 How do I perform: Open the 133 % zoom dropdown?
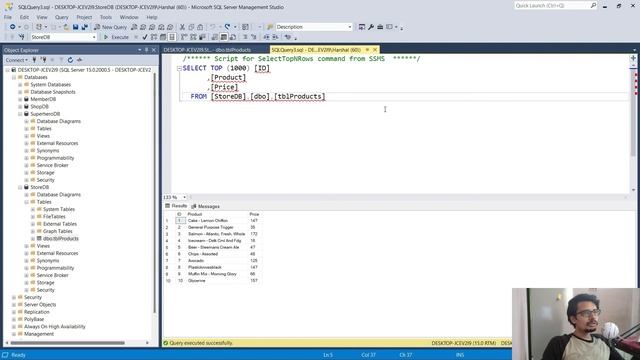[x=184, y=198]
